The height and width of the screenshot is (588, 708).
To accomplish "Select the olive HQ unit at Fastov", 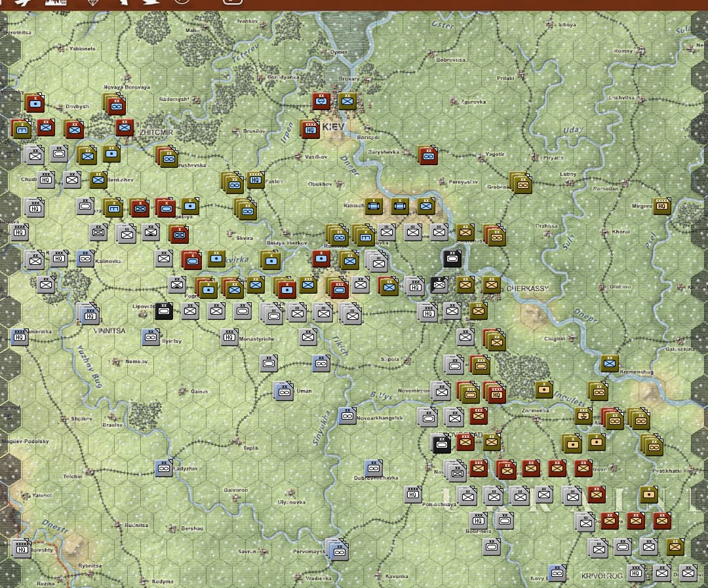I will coord(256,180).
